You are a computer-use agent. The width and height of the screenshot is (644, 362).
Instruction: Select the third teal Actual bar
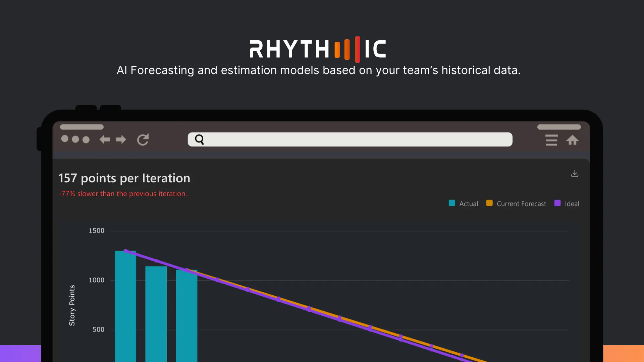pyautogui.click(x=186, y=316)
